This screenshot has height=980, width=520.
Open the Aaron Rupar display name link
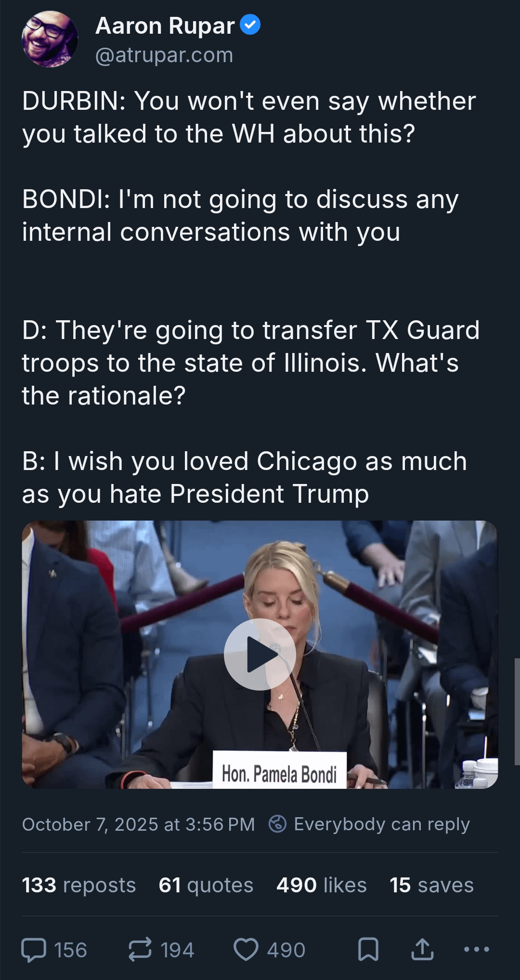165,26
